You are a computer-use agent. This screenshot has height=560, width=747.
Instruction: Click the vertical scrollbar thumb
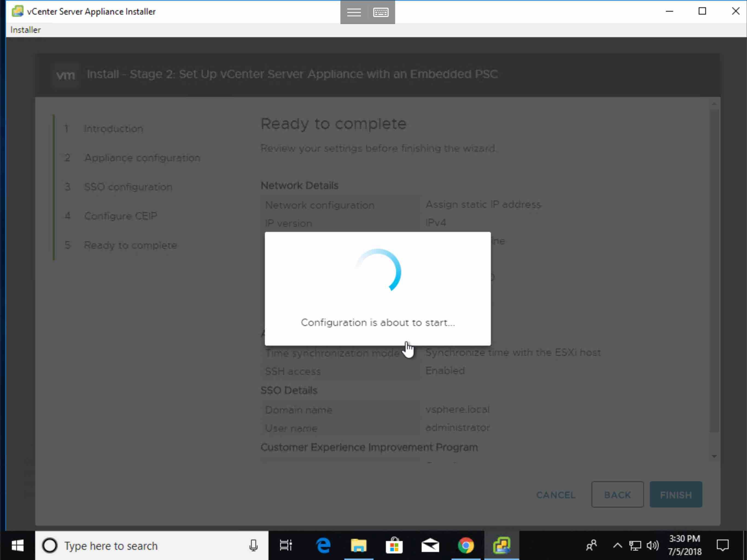pos(714,270)
